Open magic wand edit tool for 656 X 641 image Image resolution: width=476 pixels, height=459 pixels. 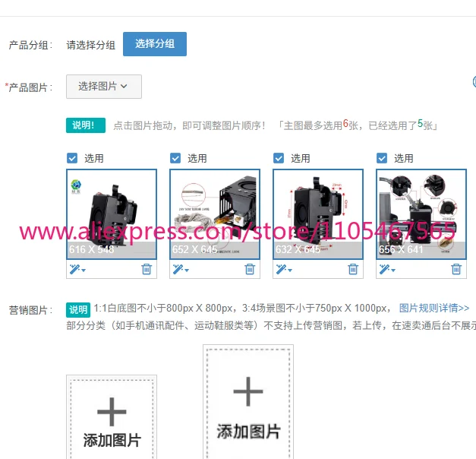click(x=387, y=269)
